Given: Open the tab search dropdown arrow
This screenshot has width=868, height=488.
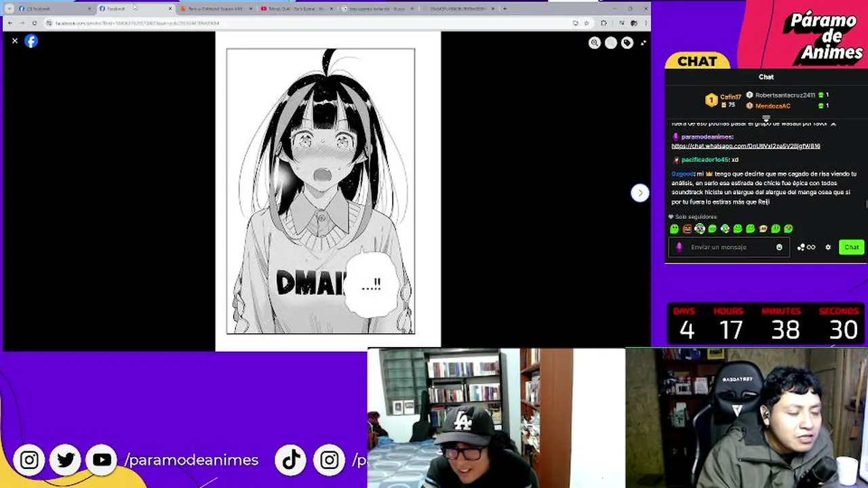Looking at the screenshot, I should point(9,9).
